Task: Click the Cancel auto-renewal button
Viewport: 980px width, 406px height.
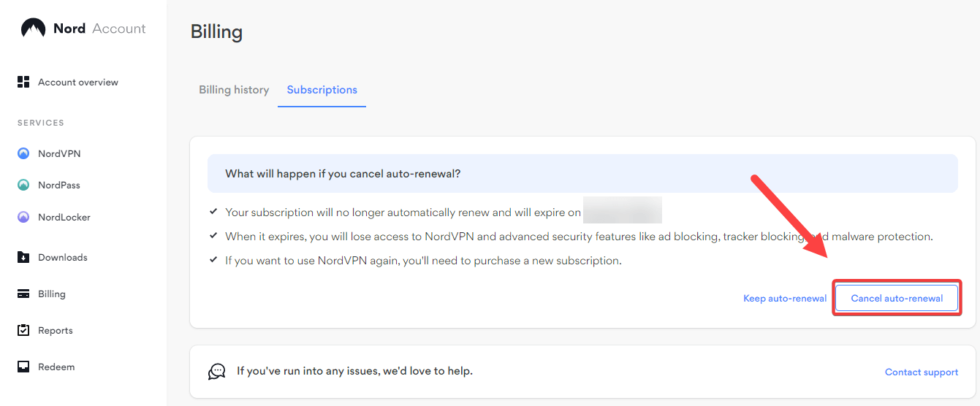Action: pyautogui.click(x=897, y=298)
